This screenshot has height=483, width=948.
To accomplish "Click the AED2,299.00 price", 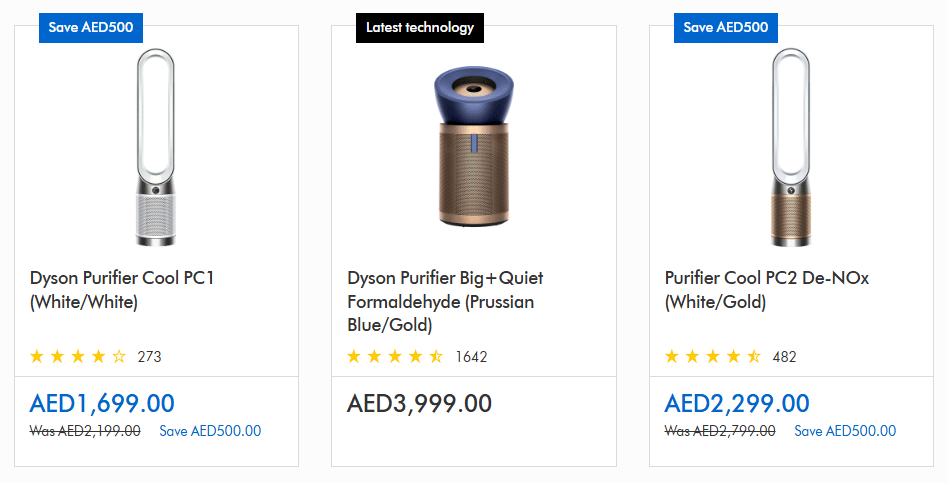I will pos(737,404).
